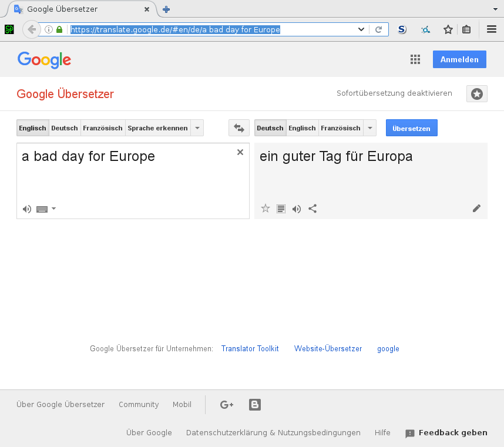The width and height of the screenshot is (504, 447).
Task: Select Deutsch as source language
Action: pos(65,128)
